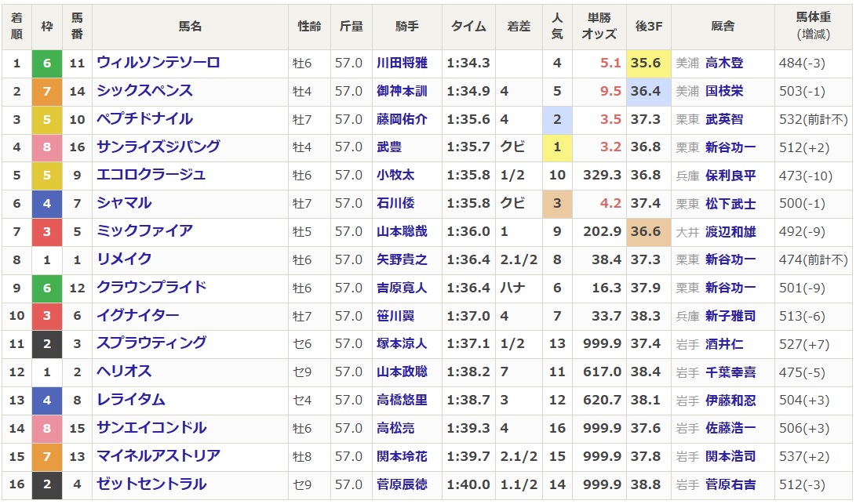Image resolution: width=856 pixels, height=504 pixels.
Task: Open the ミックファイア horse page
Action: pos(144,231)
